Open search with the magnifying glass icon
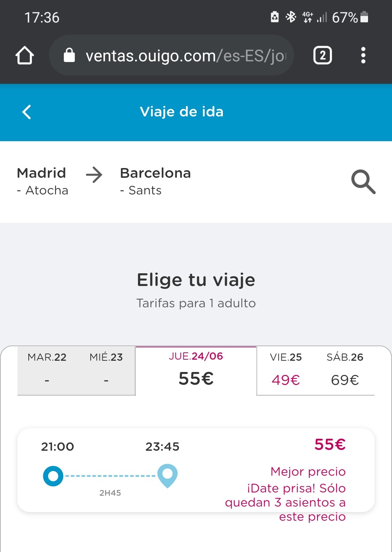The width and height of the screenshot is (392, 552). (x=363, y=181)
